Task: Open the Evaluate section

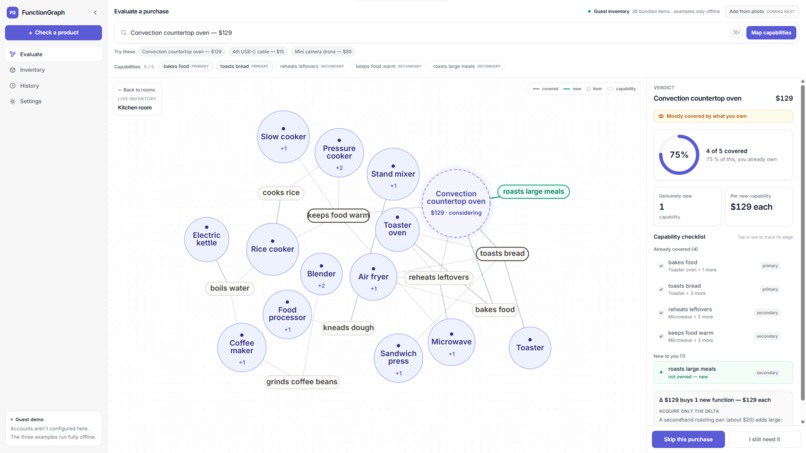Action: point(53,54)
